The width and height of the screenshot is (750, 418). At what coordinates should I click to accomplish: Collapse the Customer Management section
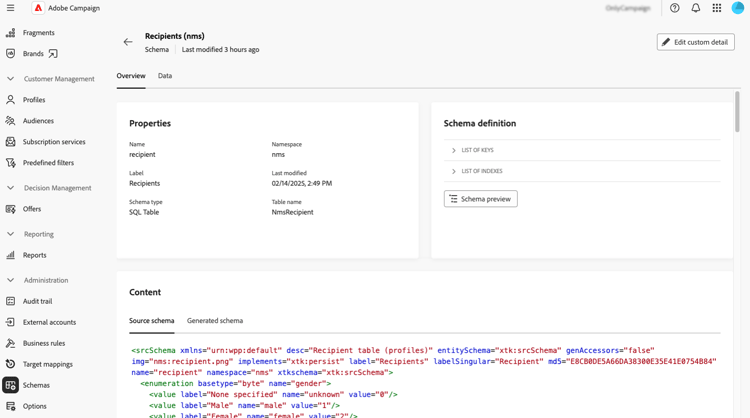11,79
